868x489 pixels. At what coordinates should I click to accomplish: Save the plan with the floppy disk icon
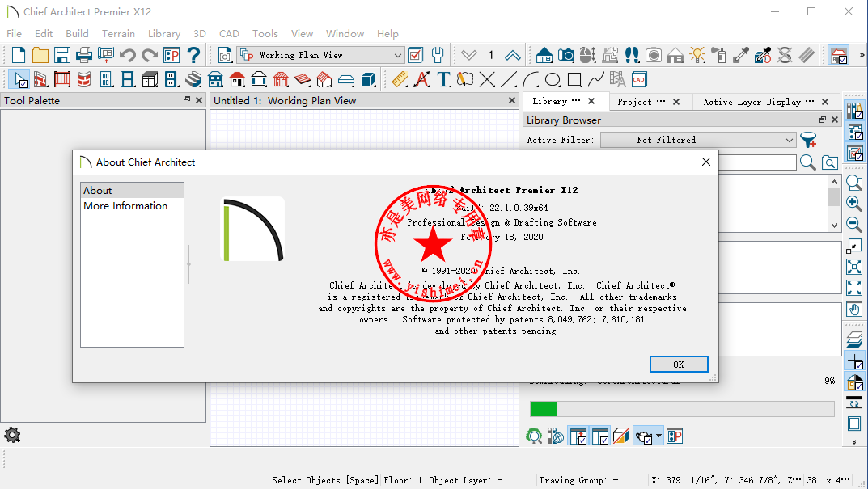pos(62,55)
